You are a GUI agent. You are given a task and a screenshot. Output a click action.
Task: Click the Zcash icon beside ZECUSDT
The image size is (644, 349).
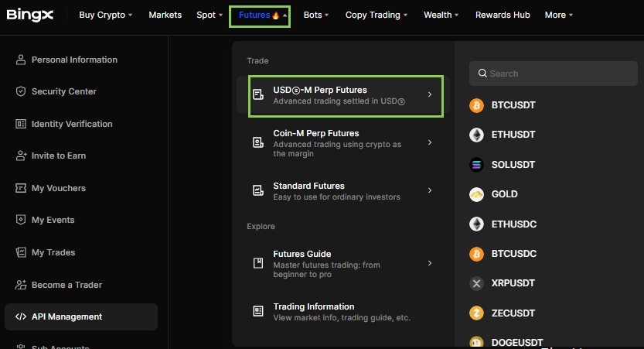(476, 313)
